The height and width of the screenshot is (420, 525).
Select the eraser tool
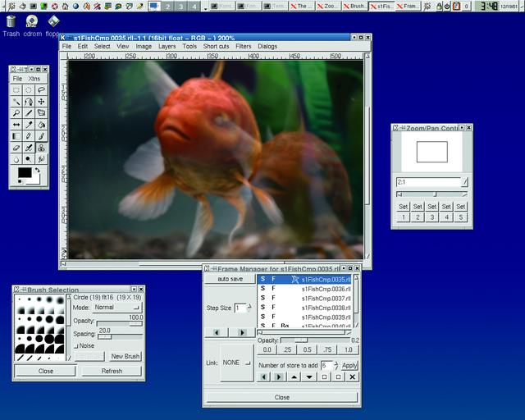(16, 147)
